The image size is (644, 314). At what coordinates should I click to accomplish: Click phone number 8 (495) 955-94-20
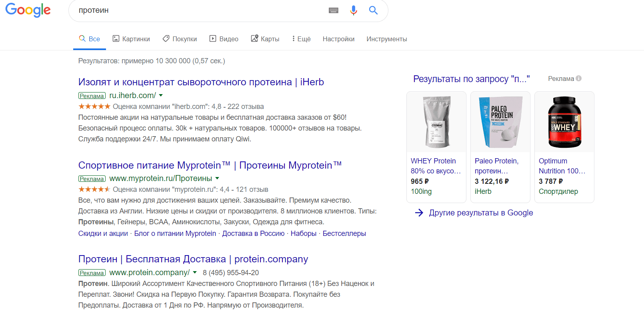(231, 273)
